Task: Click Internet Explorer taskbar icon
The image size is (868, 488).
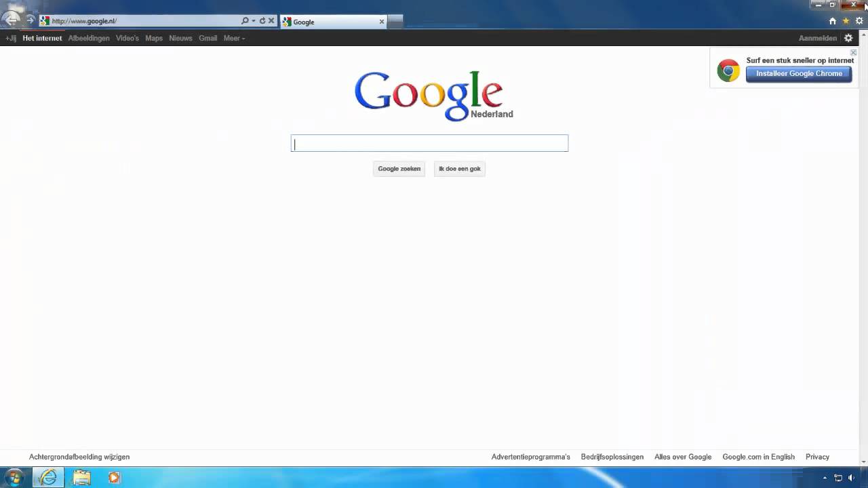Action: (49, 477)
